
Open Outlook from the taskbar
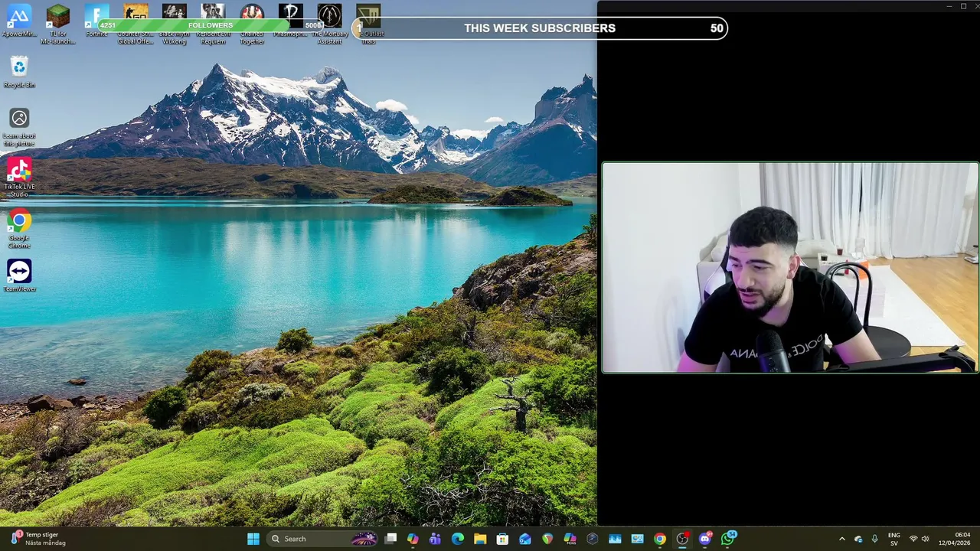tap(525, 539)
